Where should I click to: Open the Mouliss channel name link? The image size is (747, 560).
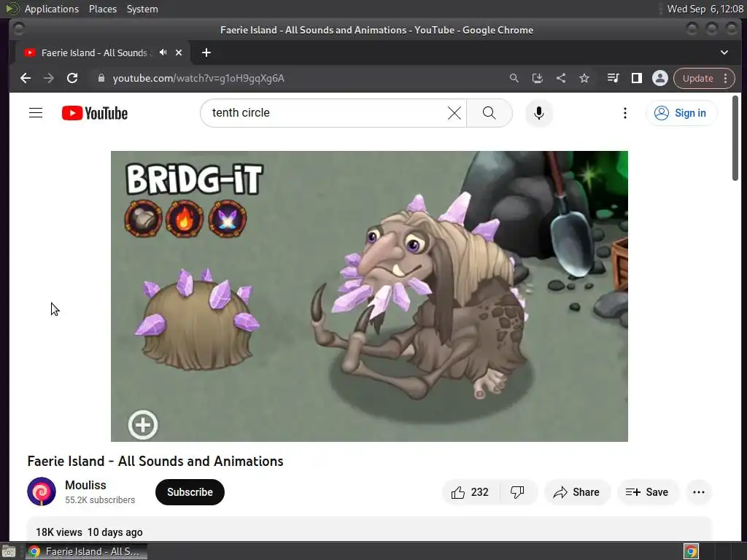tap(85, 485)
